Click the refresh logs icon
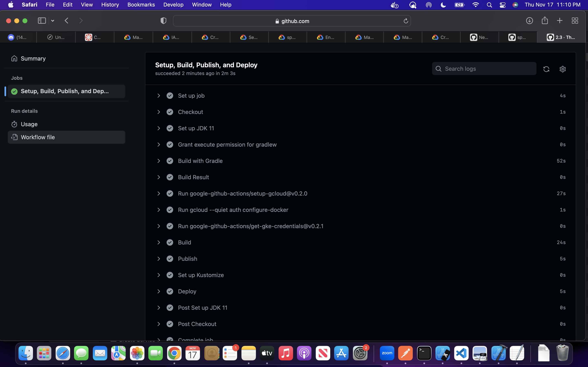 [546, 69]
